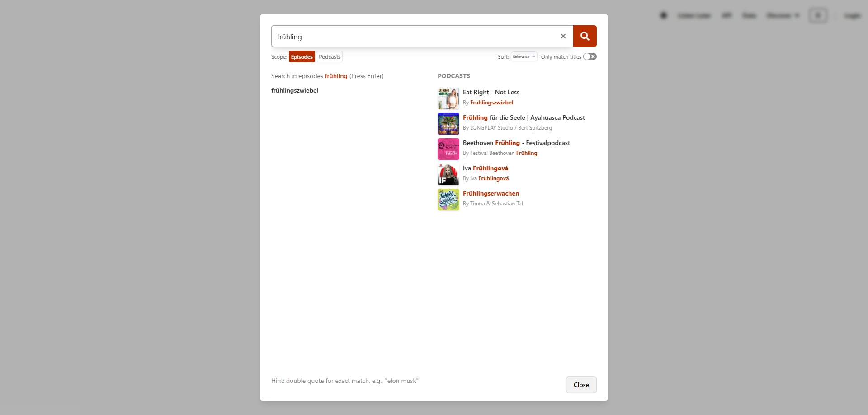Set search scope to Episodes
This screenshot has height=415, width=868.
click(302, 57)
